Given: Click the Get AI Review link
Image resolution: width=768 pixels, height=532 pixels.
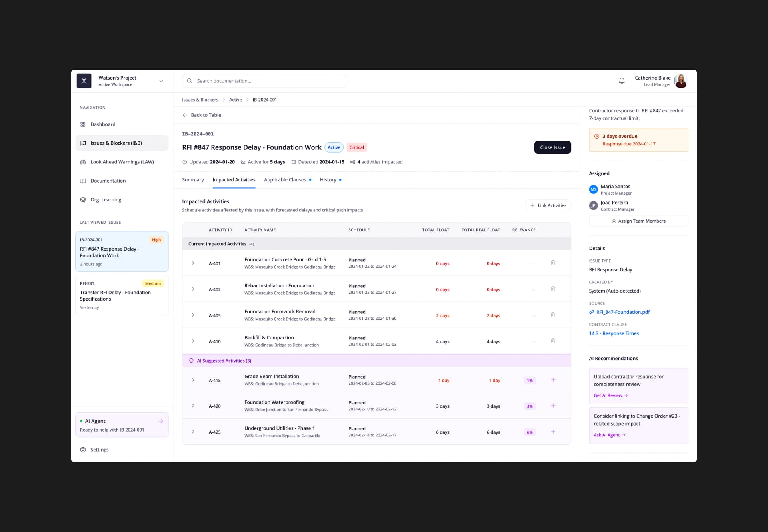Looking at the screenshot, I should coord(611,395).
